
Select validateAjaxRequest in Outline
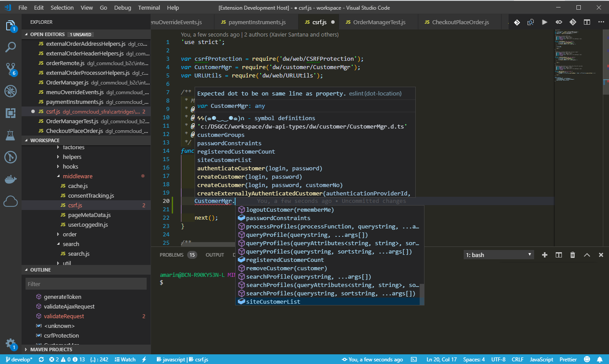[69, 306]
